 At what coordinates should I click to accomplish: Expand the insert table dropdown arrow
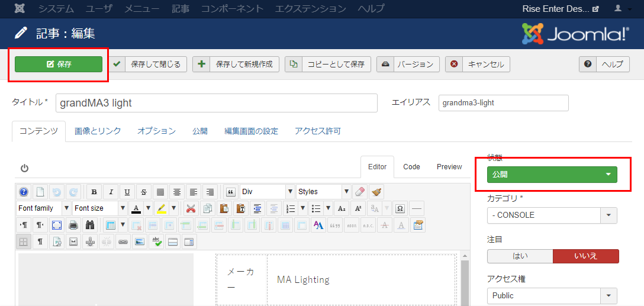point(123,225)
